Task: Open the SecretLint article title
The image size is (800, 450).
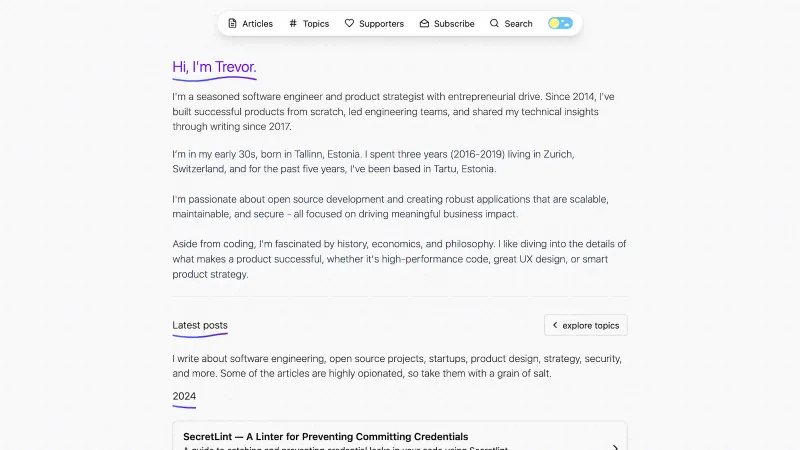Action: [x=325, y=437]
